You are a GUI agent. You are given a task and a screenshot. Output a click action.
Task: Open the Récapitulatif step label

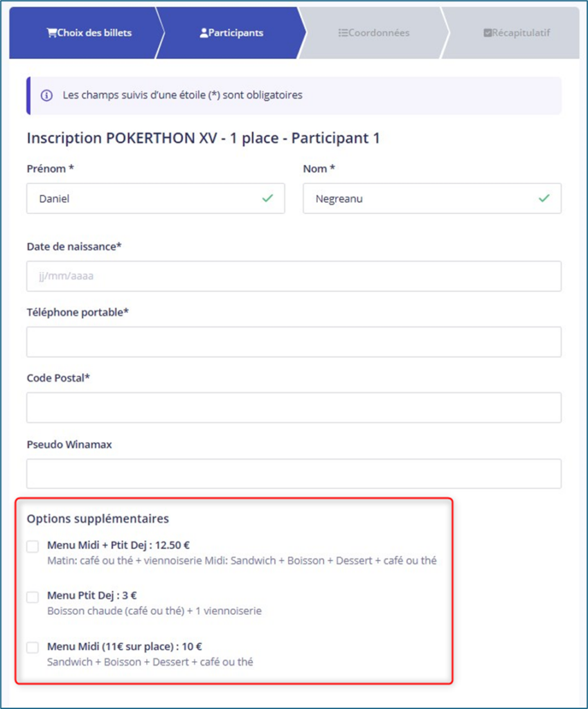click(521, 33)
